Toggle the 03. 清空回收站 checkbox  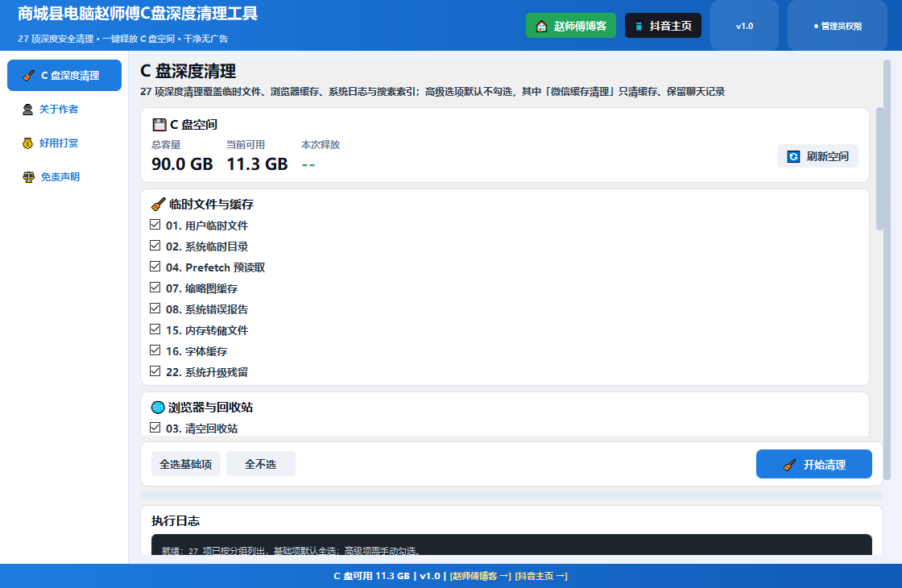(x=155, y=428)
